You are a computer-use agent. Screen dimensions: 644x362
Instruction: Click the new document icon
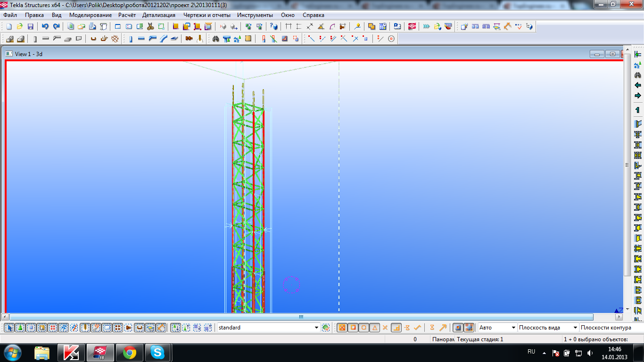(9, 26)
